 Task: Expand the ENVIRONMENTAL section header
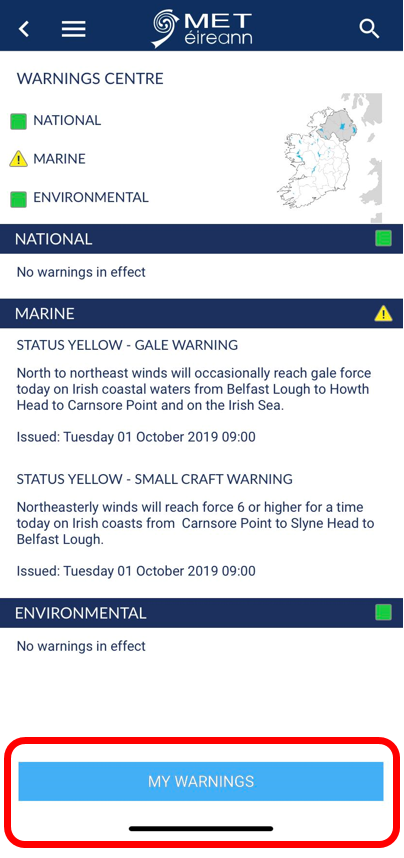(x=201, y=612)
